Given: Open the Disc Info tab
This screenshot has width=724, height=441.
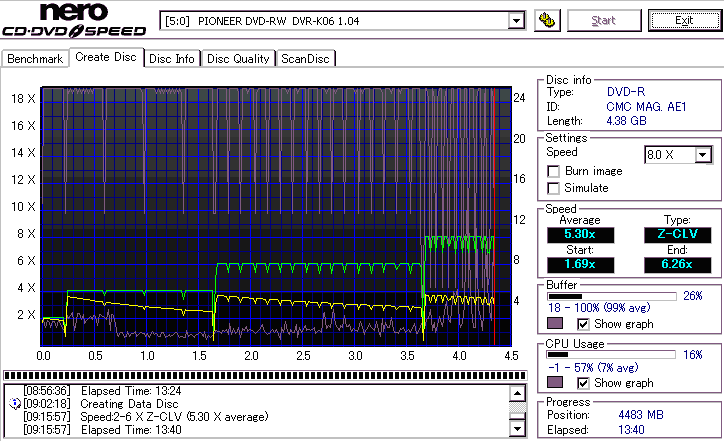Looking at the screenshot, I should [x=172, y=59].
